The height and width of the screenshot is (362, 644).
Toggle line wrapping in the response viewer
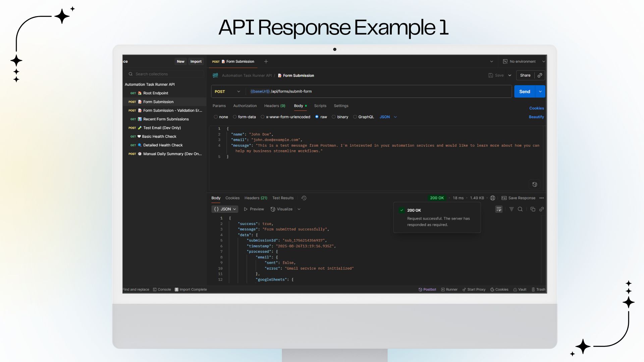pos(499,209)
